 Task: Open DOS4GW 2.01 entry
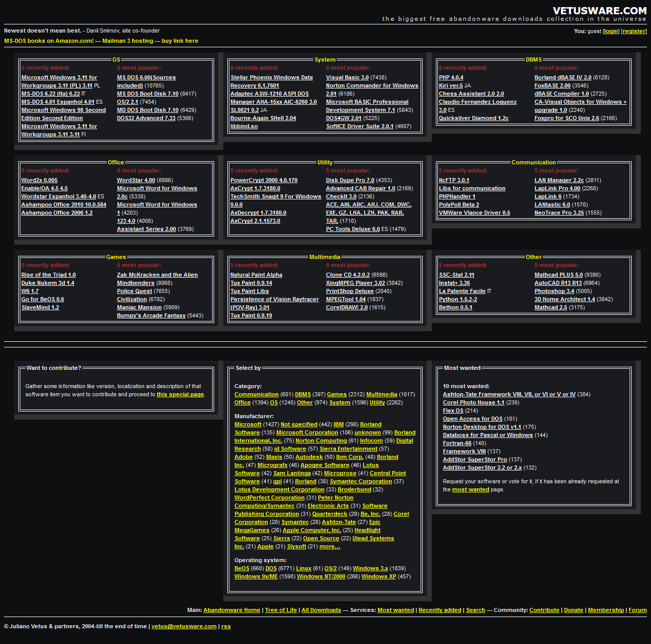pos(344,118)
